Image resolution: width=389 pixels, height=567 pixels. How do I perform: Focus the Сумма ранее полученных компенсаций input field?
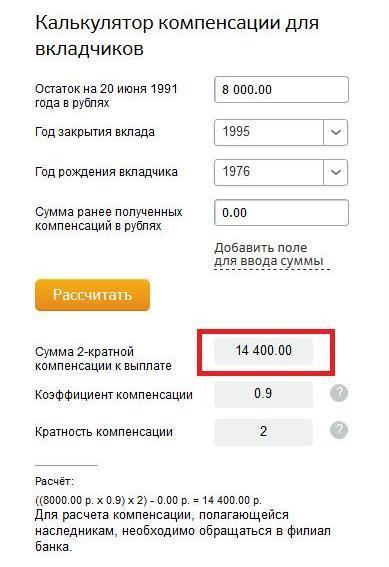click(281, 213)
